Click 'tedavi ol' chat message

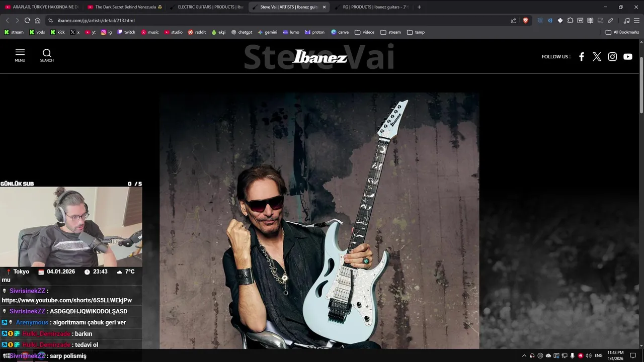click(87, 345)
